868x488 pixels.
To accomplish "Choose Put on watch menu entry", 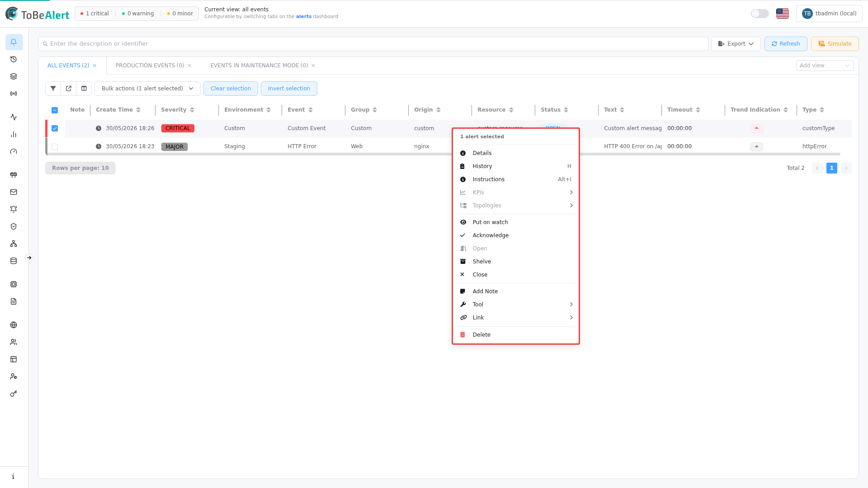I will (x=516, y=222).
